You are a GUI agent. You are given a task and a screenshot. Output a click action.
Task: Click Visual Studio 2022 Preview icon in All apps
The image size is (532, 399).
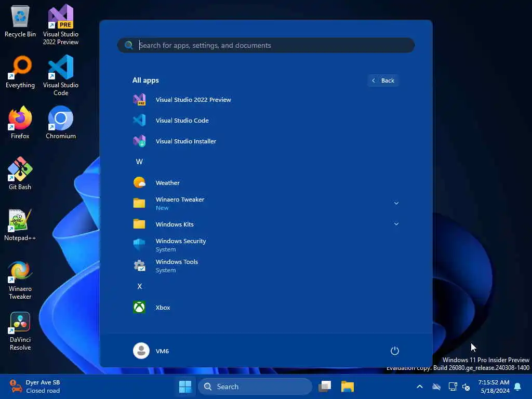(x=139, y=99)
